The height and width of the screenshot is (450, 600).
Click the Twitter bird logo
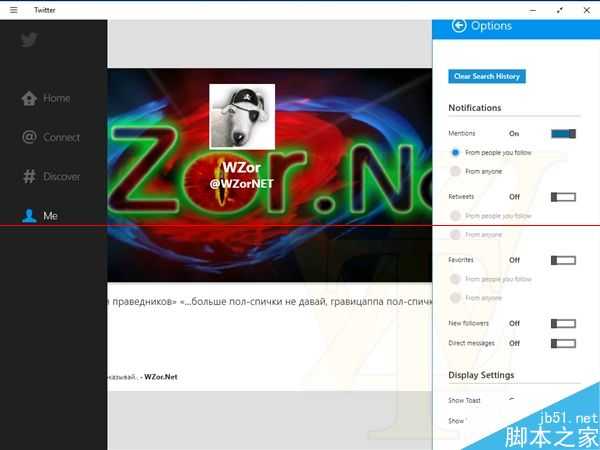pyautogui.click(x=29, y=40)
